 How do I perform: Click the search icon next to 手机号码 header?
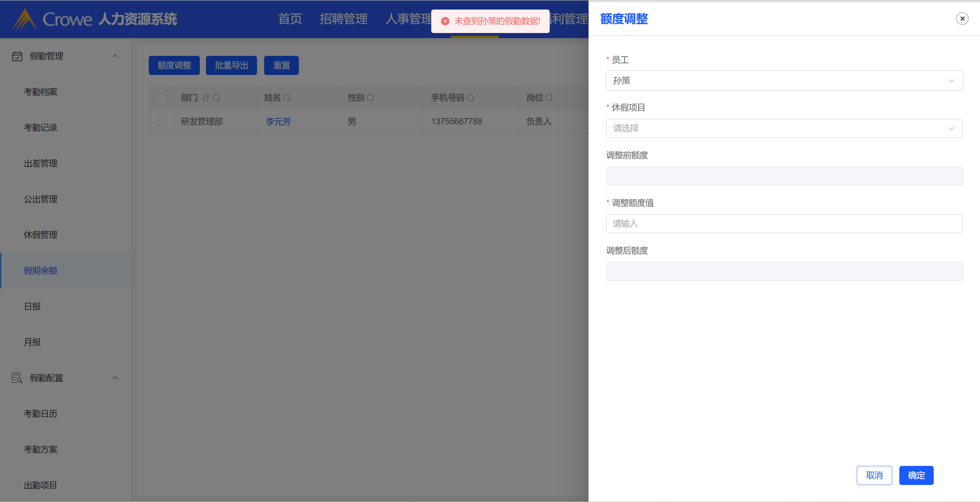(470, 98)
